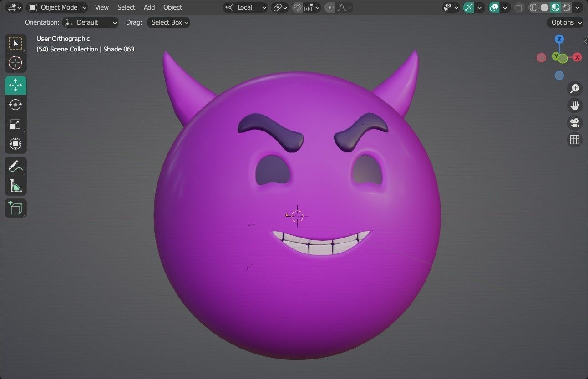Click the Zoom magnifier viewport button
This screenshot has width=588, height=379.
pyautogui.click(x=575, y=88)
